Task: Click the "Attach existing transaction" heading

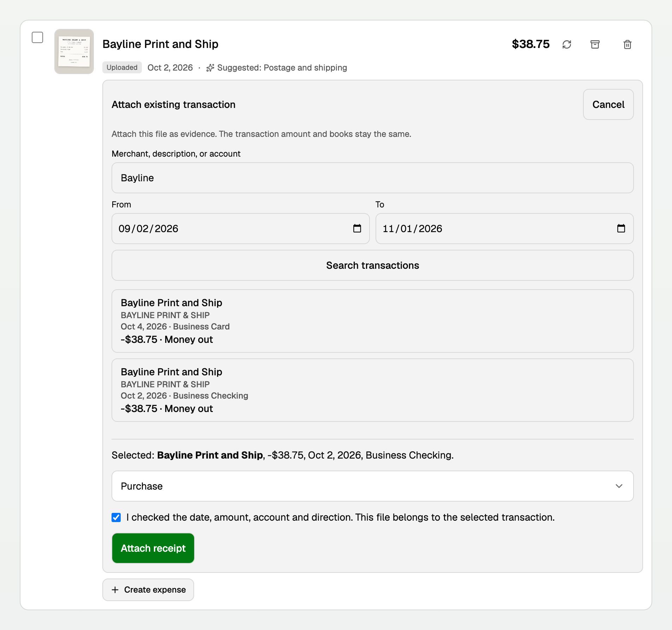Action: 174,104
